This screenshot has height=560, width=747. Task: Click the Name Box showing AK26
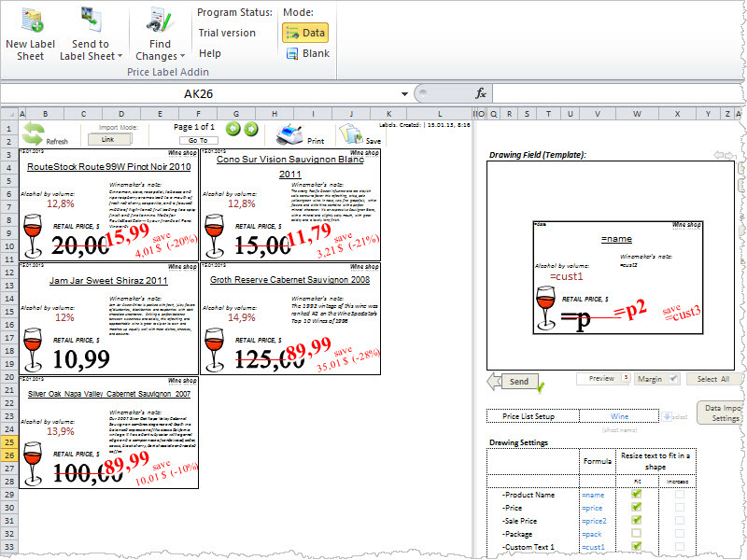click(199, 94)
